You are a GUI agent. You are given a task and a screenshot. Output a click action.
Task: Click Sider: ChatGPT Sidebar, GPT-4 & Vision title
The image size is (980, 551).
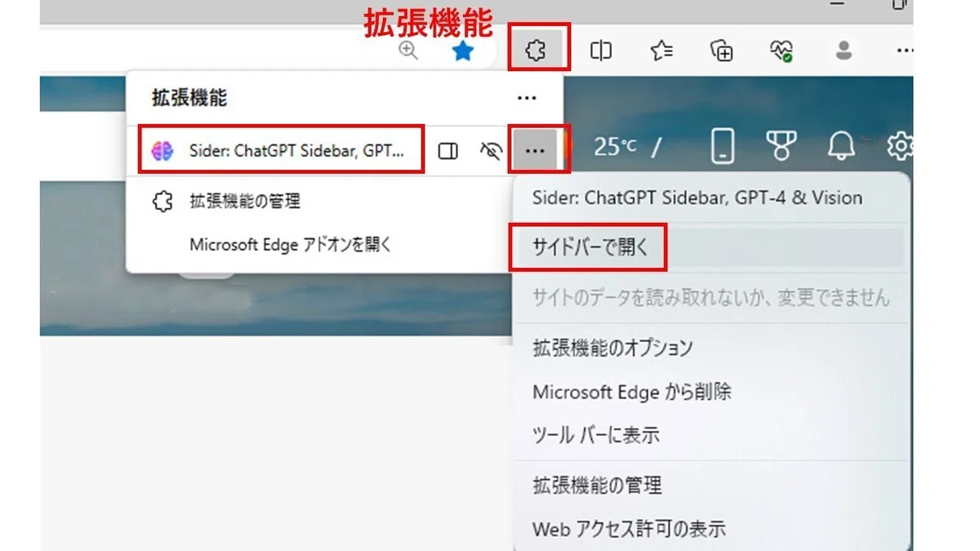[697, 198]
